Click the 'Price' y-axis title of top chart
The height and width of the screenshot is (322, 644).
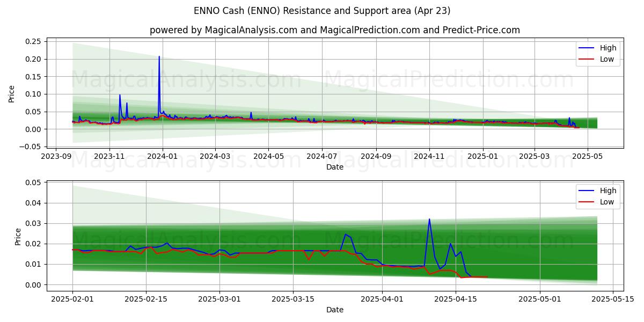(12, 93)
